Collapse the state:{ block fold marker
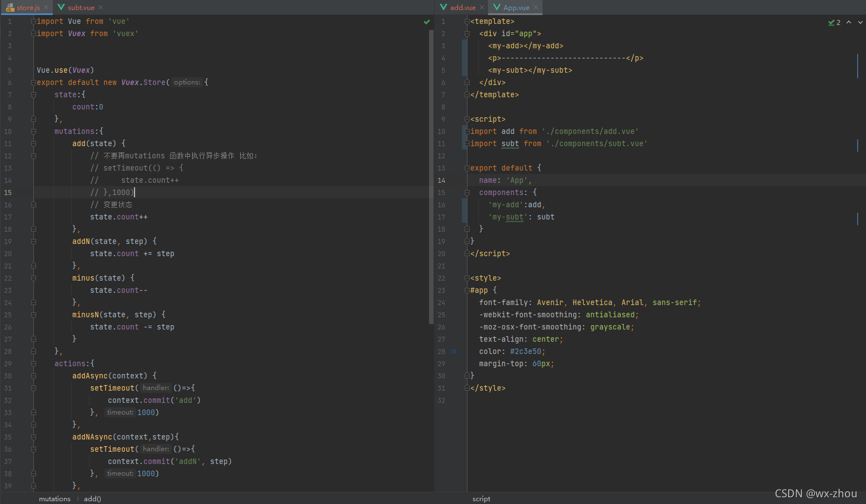Image resolution: width=866 pixels, height=504 pixels. 33,94
